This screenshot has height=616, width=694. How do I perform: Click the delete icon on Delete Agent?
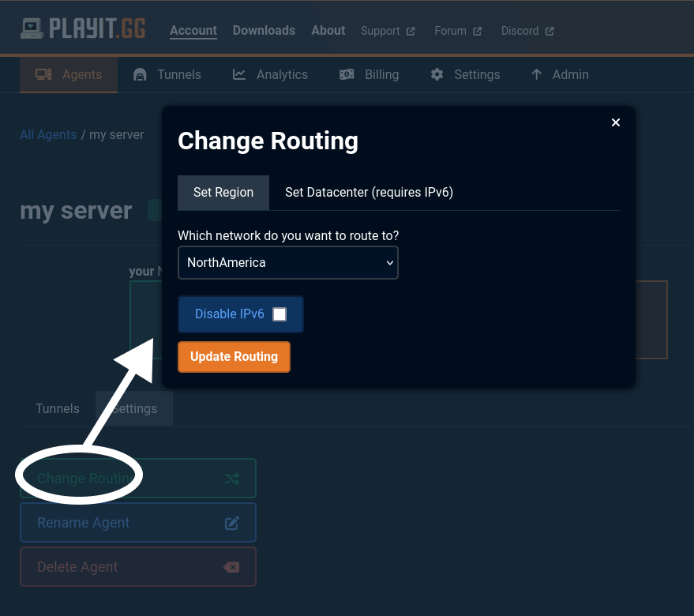[231, 566]
